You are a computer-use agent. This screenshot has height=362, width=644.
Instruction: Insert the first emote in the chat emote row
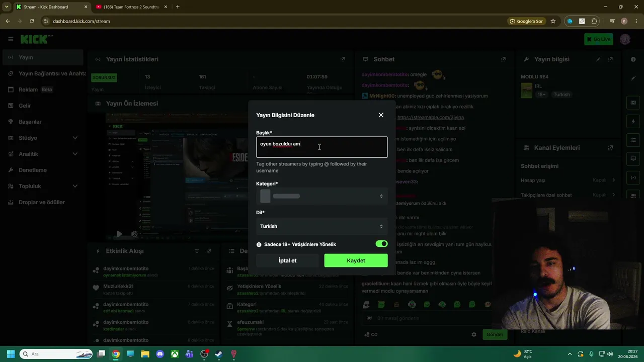(366, 305)
